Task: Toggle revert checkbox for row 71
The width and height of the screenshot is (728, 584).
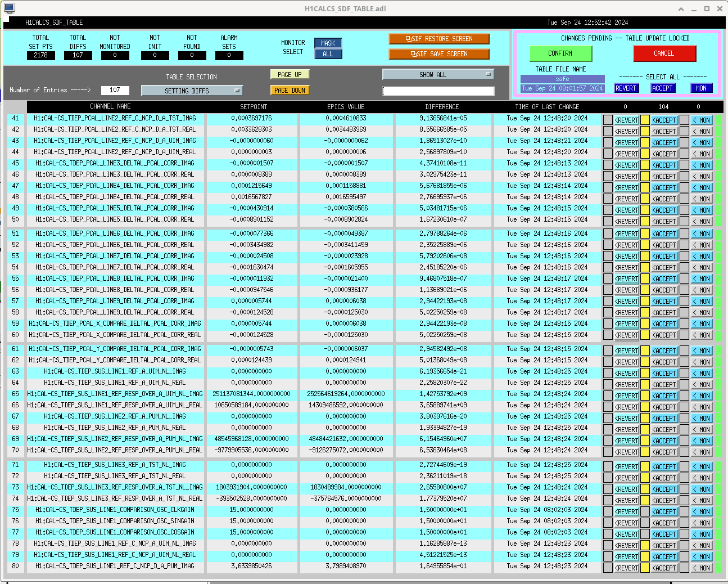Action: click(x=608, y=466)
